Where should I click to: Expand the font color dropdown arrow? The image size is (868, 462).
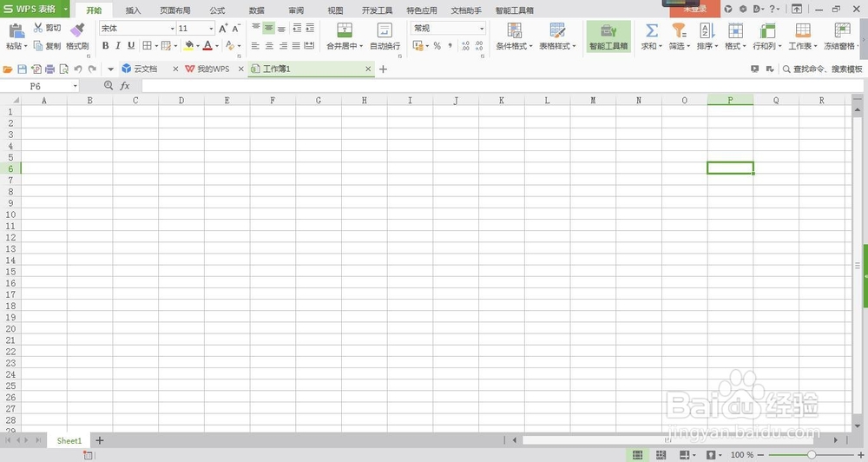217,46
